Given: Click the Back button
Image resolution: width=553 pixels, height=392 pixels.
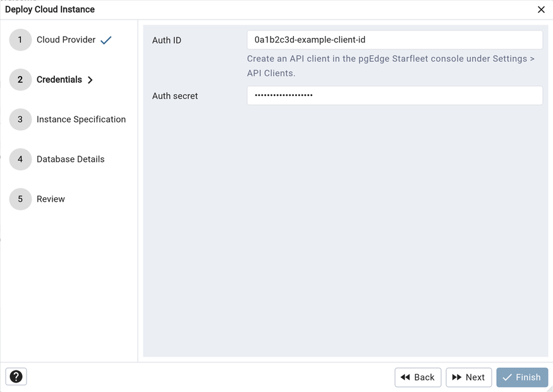Looking at the screenshot, I should [x=418, y=377].
